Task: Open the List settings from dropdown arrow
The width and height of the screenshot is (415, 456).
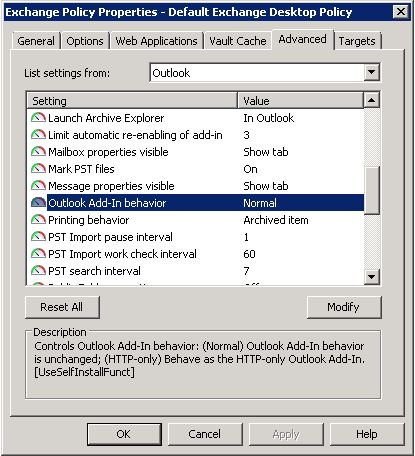Action: pyautogui.click(x=371, y=72)
